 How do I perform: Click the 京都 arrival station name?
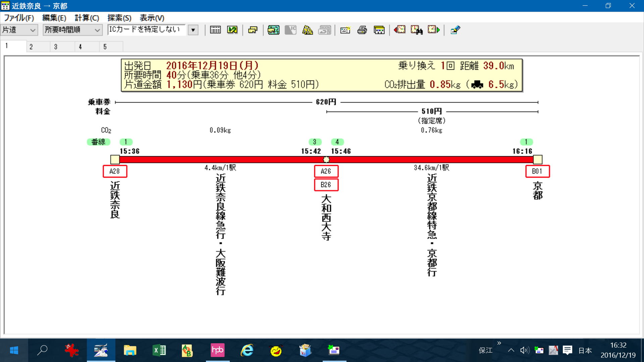(538, 190)
